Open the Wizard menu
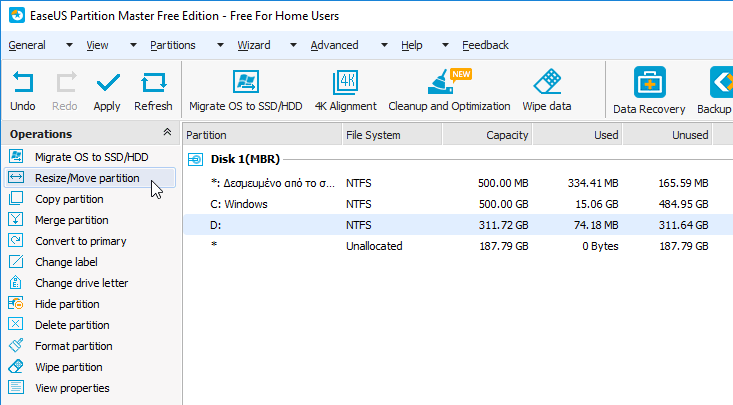This screenshot has height=405, width=733. (254, 45)
